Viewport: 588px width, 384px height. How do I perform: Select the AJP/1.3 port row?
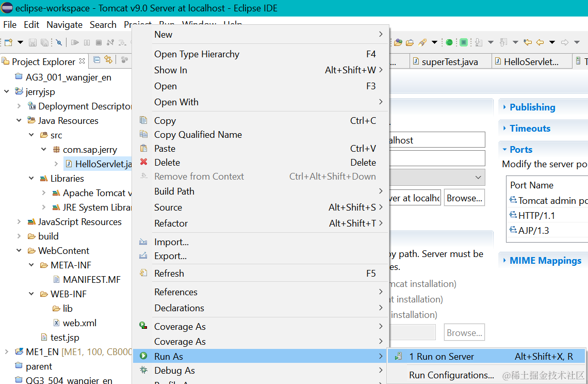[x=547, y=231]
